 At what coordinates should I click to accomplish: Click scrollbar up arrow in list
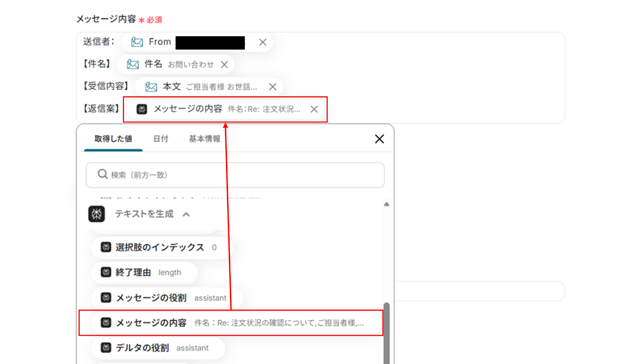(x=386, y=204)
